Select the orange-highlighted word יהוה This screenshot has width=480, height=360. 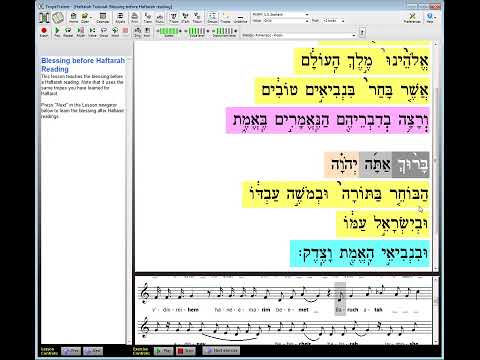point(342,164)
